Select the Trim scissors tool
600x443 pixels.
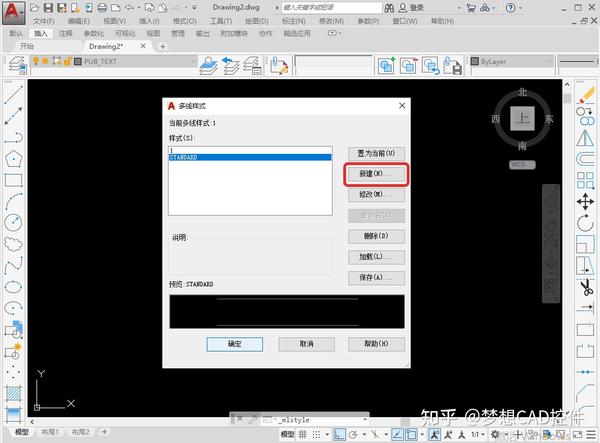(586, 287)
